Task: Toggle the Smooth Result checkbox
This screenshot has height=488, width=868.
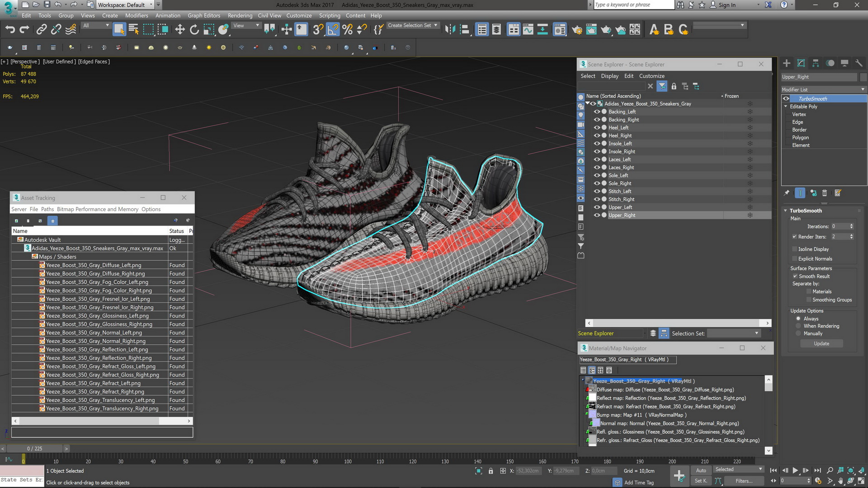Action: point(795,276)
